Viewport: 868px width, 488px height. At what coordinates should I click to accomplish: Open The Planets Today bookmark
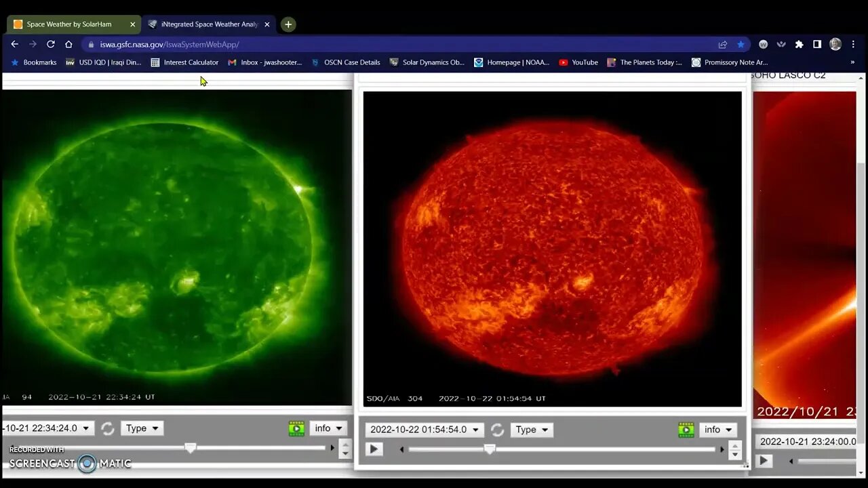(645, 62)
